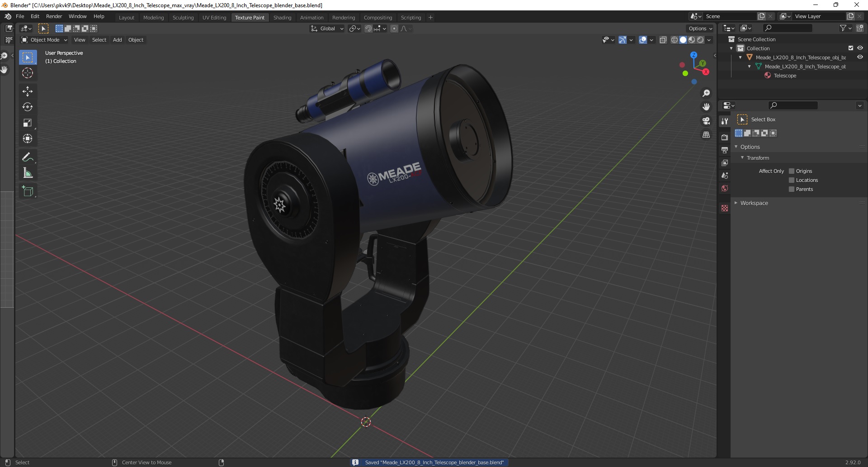The height and width of the screenshot is (467, 868).
Task: Uncheck Collection exclude checkbox in outliner
Action: [x=850, y=48]
